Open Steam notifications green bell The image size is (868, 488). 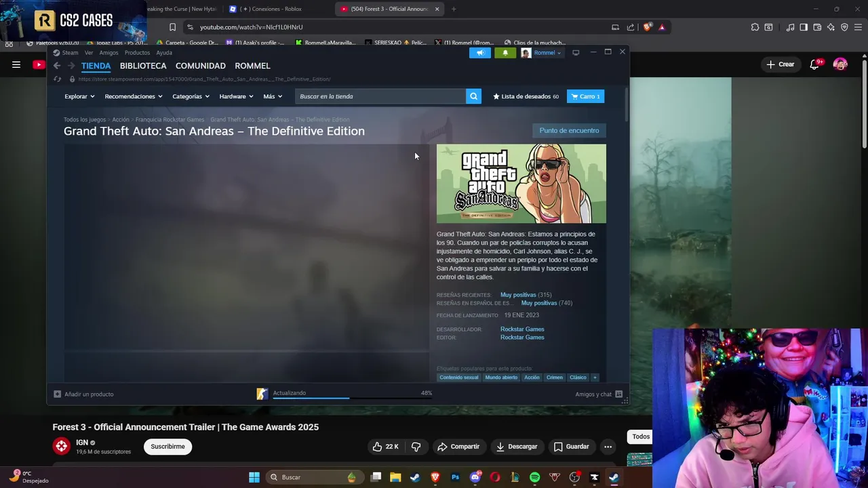tap(505, 53)
